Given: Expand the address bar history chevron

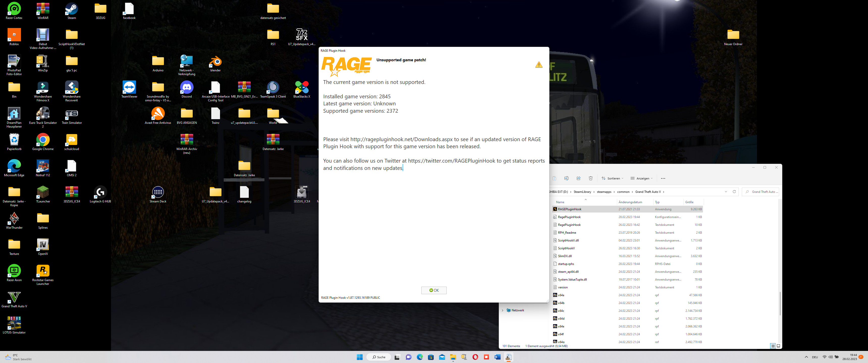Looking at the screenshot, I should point(725,192).
